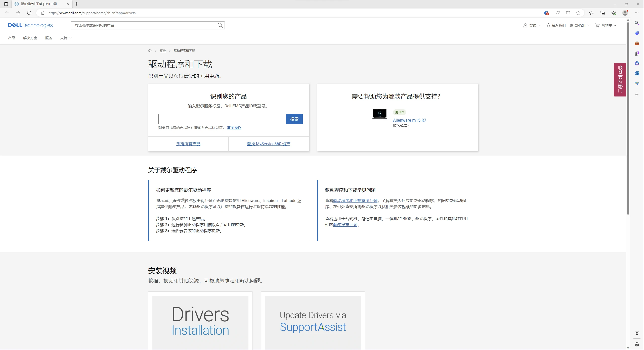Click the Dell Technologies logo
644x350 pixels.
(30, 25)
